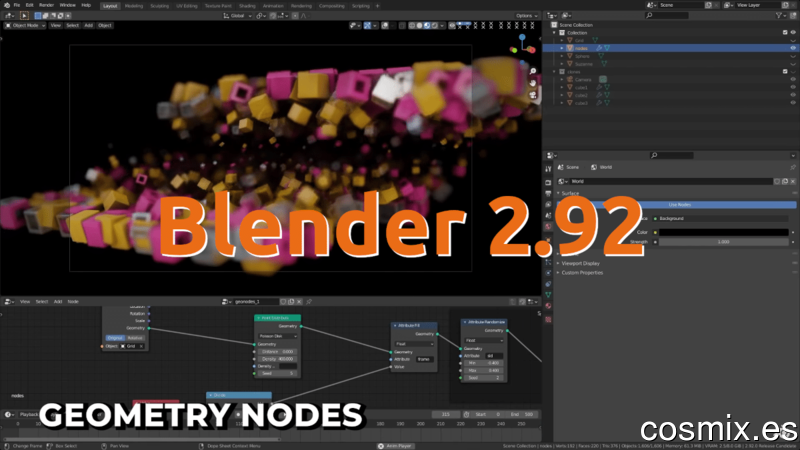Uncheck the Collection exclude checkbox
Screen dimensions: 800x450
point(785,32)
